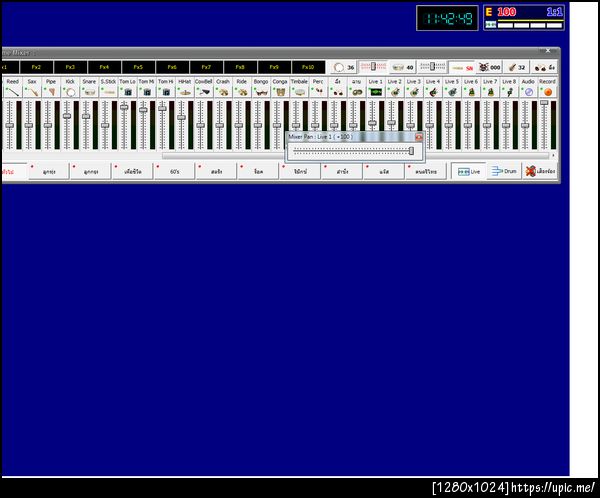Select the Pipe channel instrument icon
600x498 pixels.
click(51, 92)
